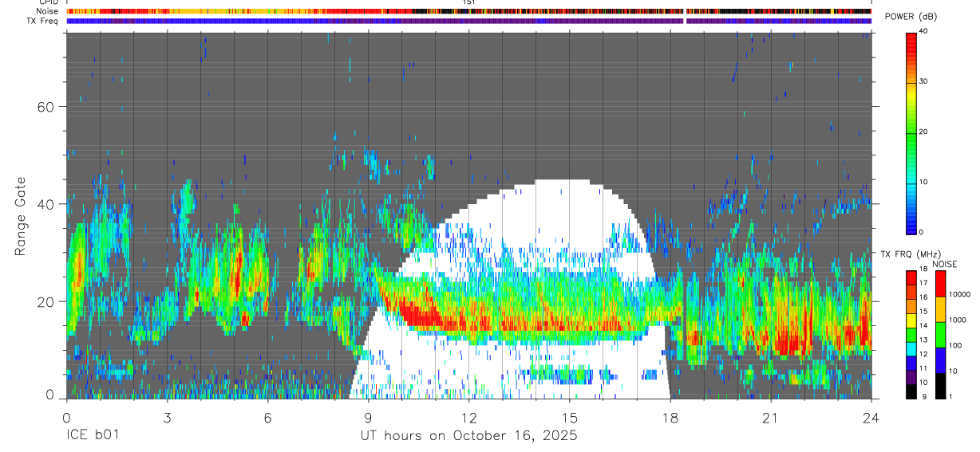Click the 21 tick label on the UT hours axis
This screenshot has width=980, height=452.
coord(770,416)
